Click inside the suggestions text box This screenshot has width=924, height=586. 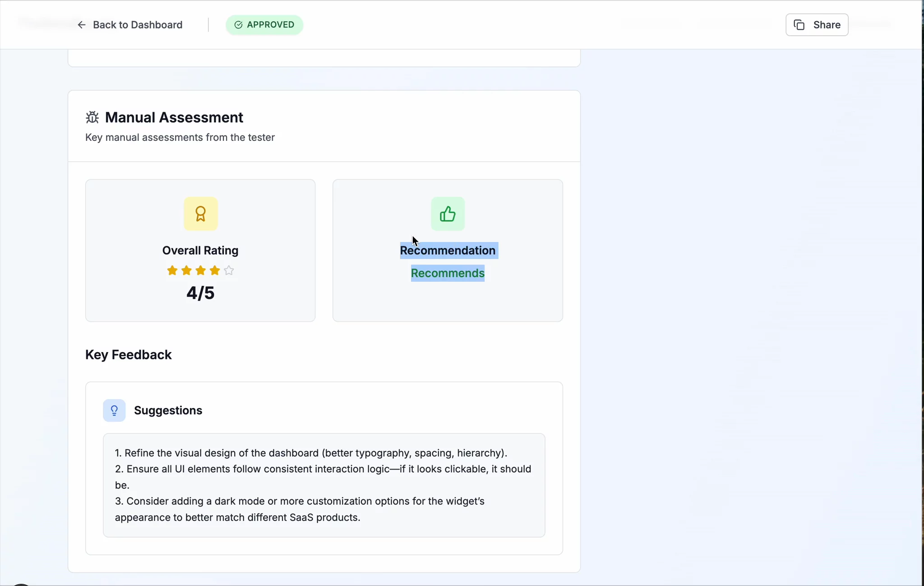[323, 485]
